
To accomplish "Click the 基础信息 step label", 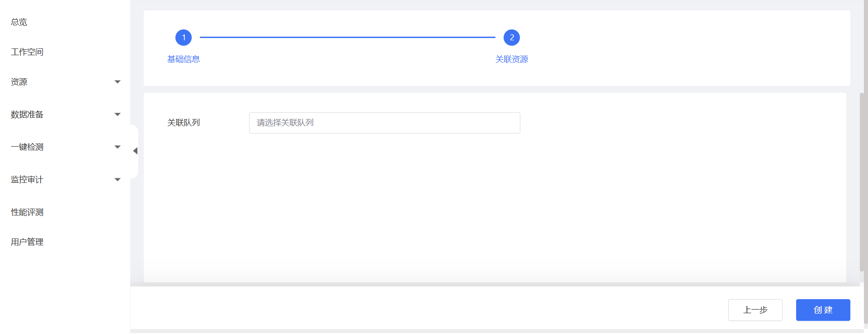I will click(184, 59).
